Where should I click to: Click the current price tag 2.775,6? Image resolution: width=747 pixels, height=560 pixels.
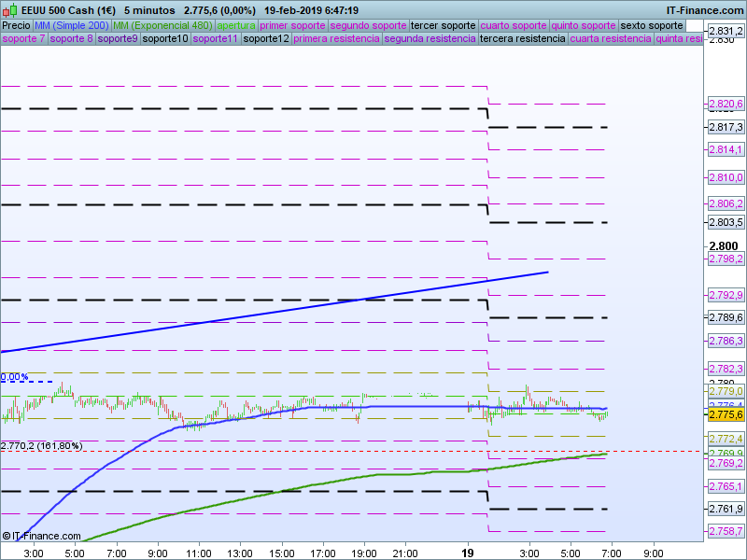[726, 414]
